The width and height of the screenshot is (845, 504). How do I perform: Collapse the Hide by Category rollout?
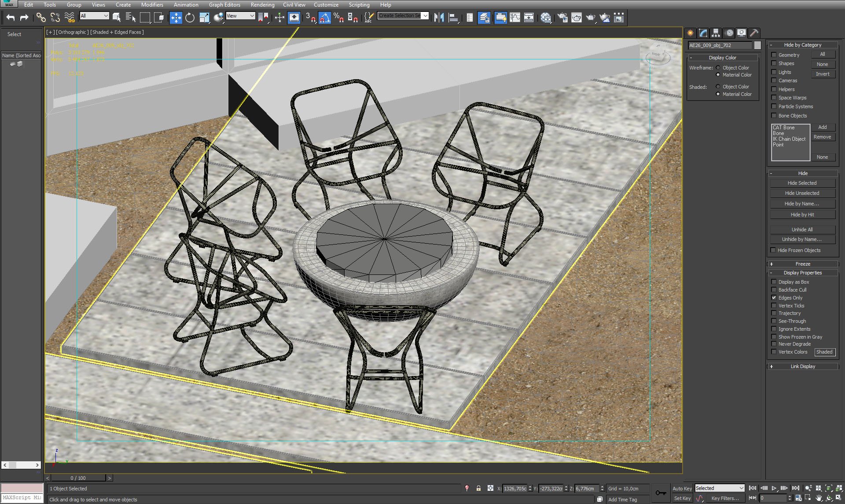(x=803, y=45)
